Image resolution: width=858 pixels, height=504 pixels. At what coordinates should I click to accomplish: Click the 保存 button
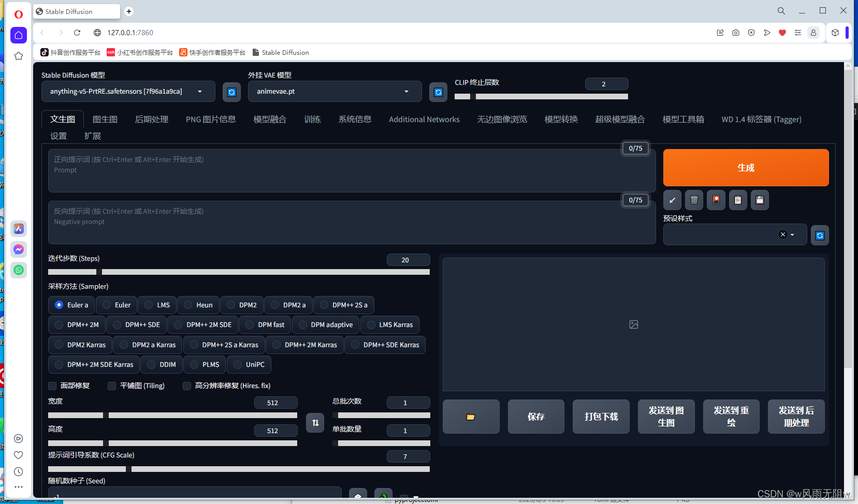[536, 417]
